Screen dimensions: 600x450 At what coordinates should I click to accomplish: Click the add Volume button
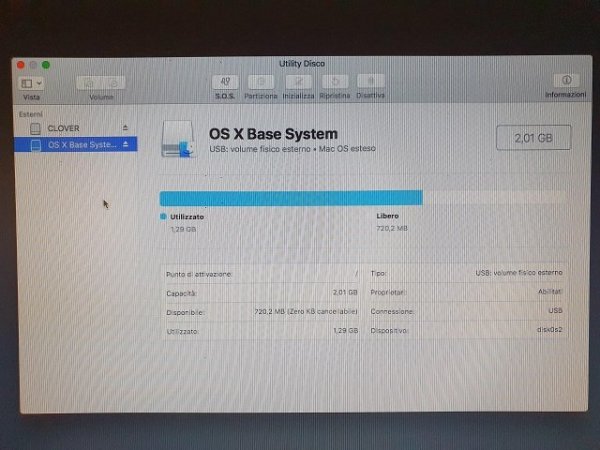click(89, 83)
